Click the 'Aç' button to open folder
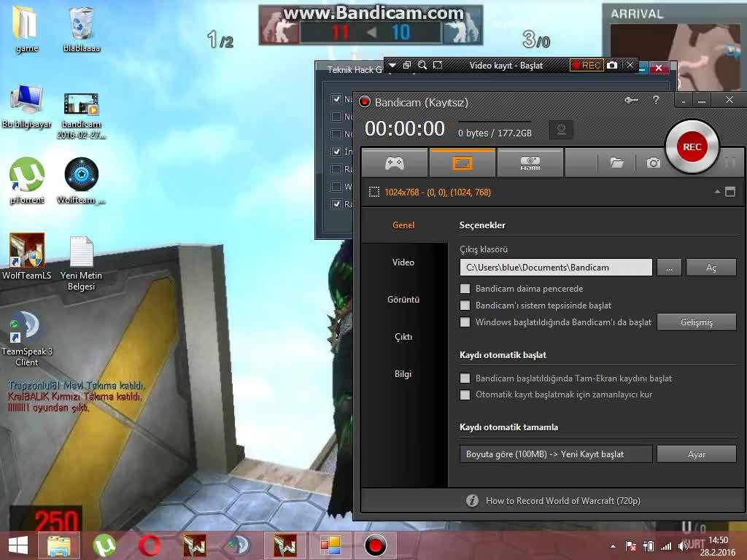747x560 pixels. (x=711, y=268)
